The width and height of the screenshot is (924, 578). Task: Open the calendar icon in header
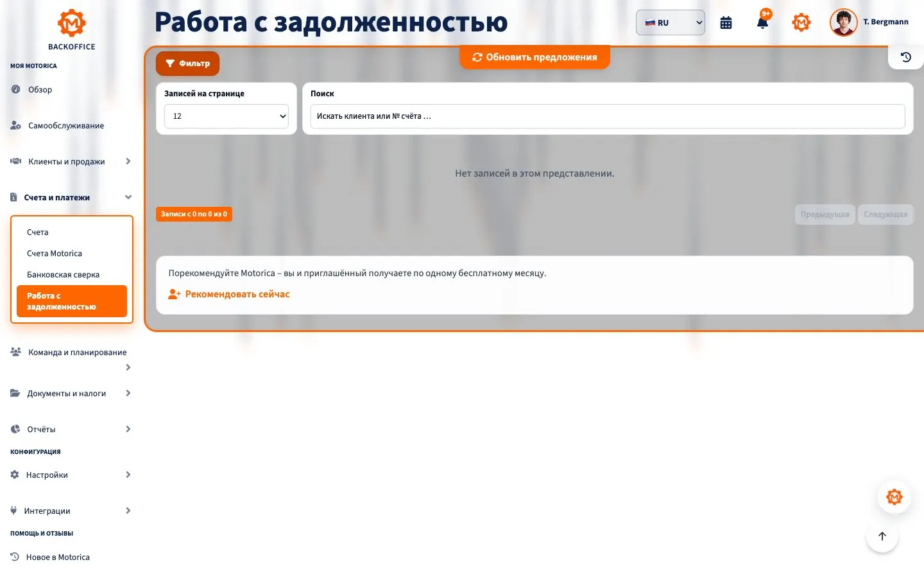[726, 22]
